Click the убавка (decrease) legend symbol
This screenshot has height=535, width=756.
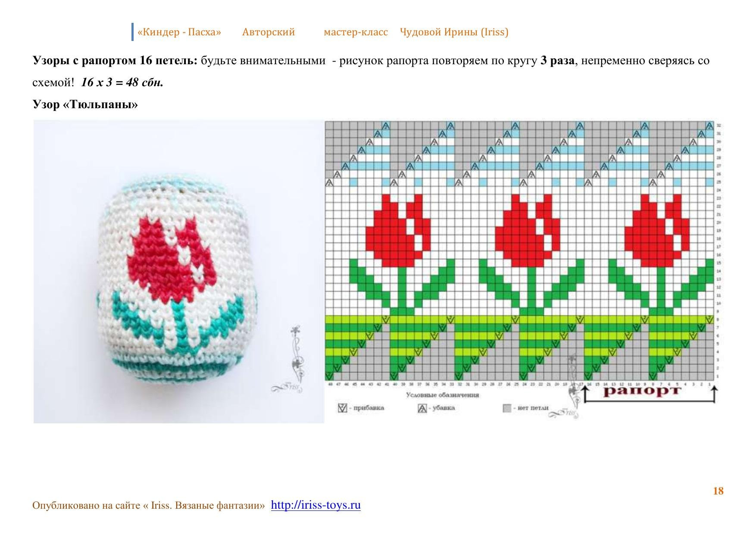point(422,408)
